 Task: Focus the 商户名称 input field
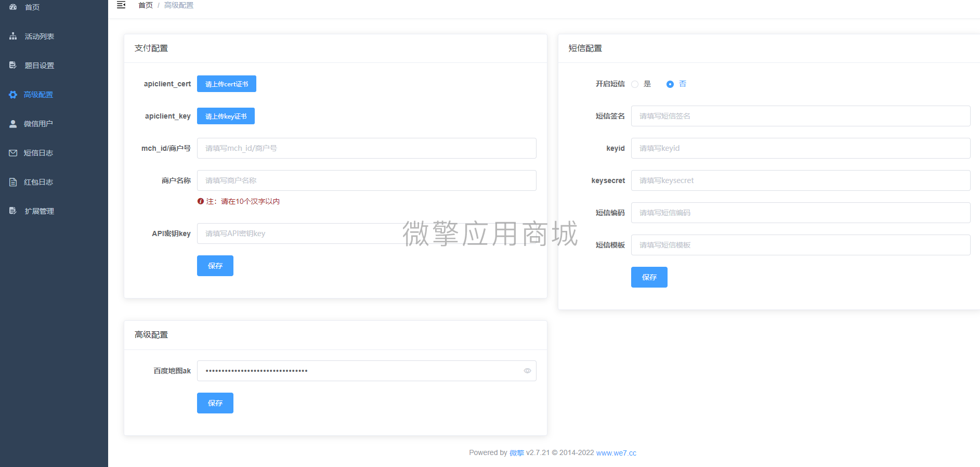click(x=367, y=180)
